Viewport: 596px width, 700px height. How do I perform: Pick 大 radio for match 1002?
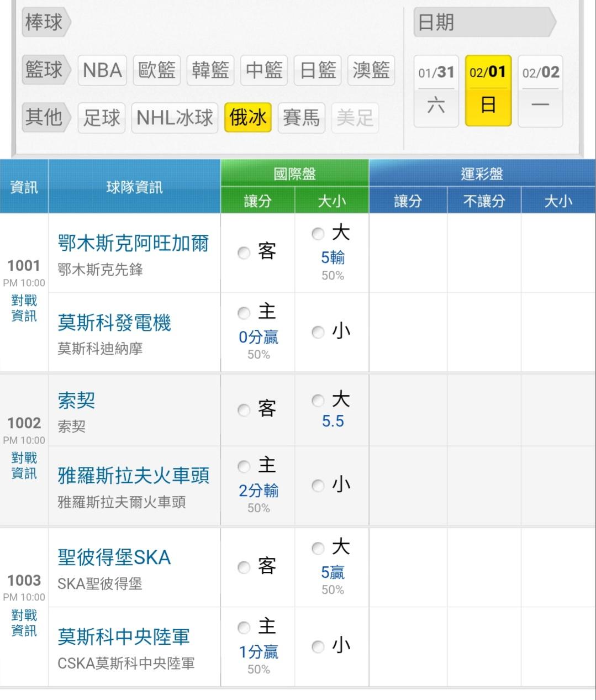pyautogui.click(x=318, y=401)
